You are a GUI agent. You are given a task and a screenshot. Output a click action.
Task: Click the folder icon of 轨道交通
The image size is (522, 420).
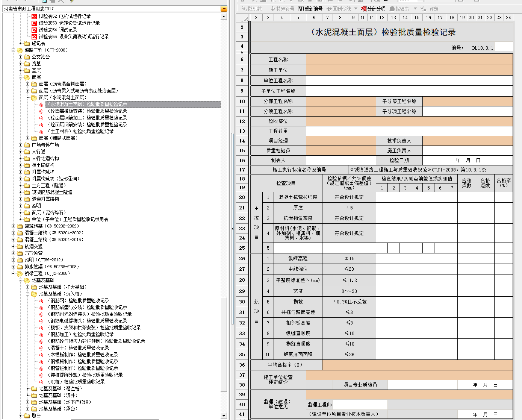(x=20, y=246)
